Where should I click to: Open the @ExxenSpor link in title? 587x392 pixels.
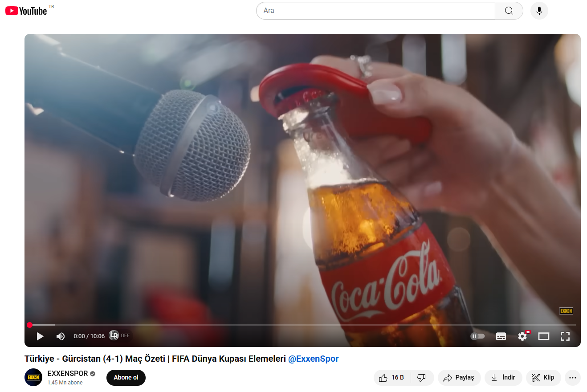pyautogui.click(x=313, y=359)
